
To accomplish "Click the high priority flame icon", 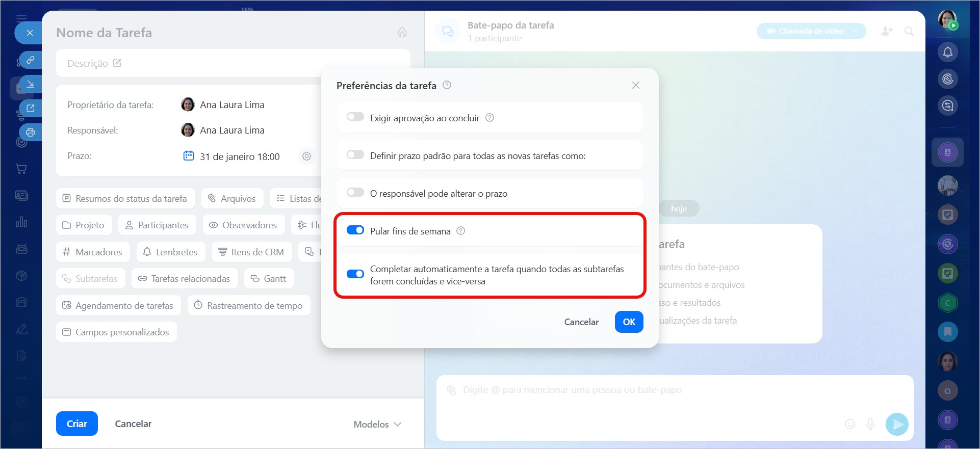I will coord(402,33).
